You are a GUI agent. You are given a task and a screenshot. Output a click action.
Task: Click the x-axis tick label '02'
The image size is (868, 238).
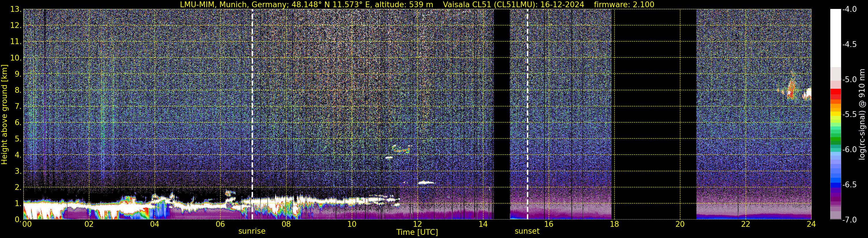click(x=89, y=224)
